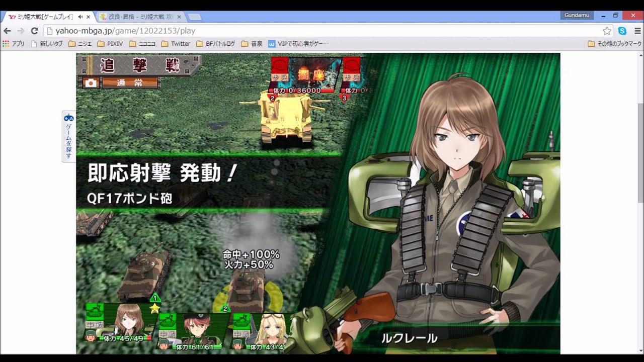Go back with the browser back arrow
The image size is (644, 362).
click(7, 31)
